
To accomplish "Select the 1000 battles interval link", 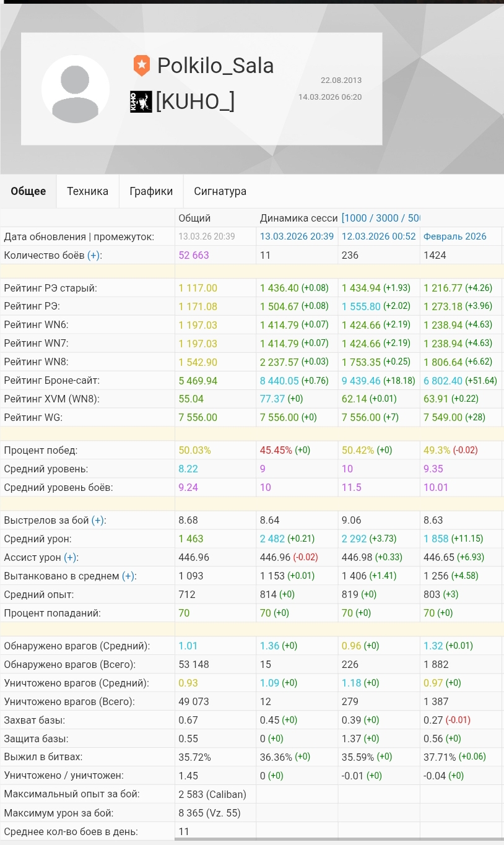I will point(356,218).
